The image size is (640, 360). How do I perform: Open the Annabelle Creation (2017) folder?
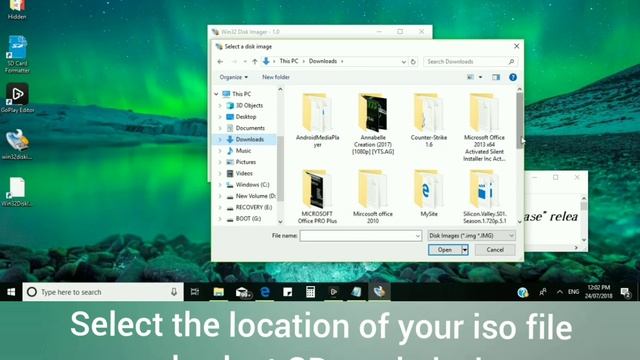pos(373,124)
